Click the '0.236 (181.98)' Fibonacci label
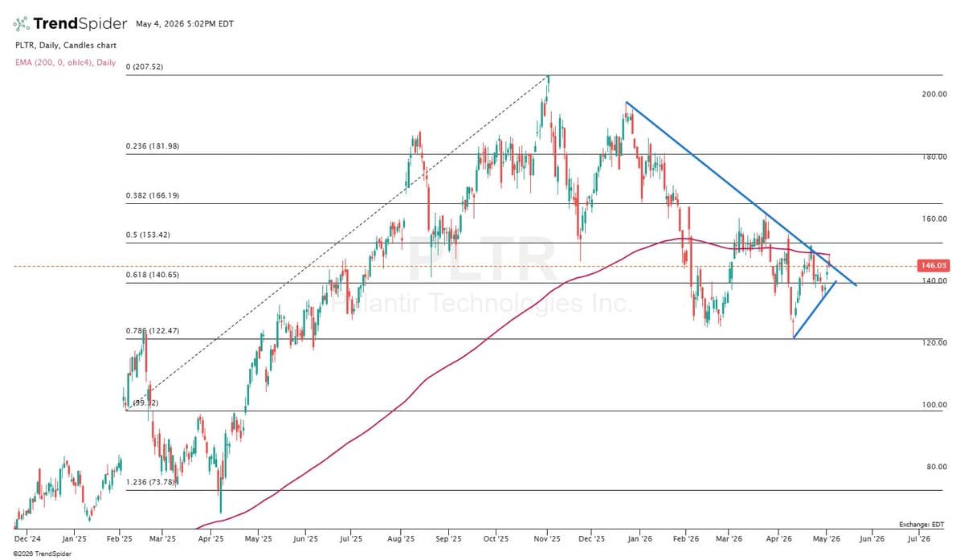This screenshot has height=560, width=964. 153,146
